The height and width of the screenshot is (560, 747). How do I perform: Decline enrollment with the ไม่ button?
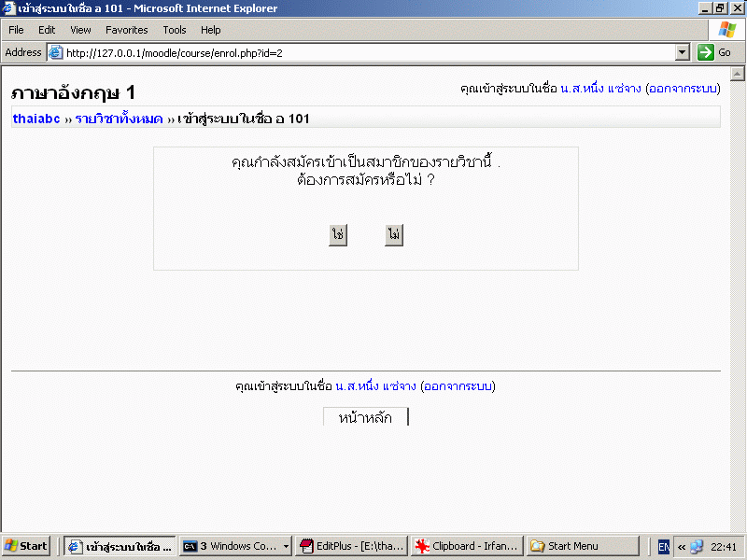(394, 236)
